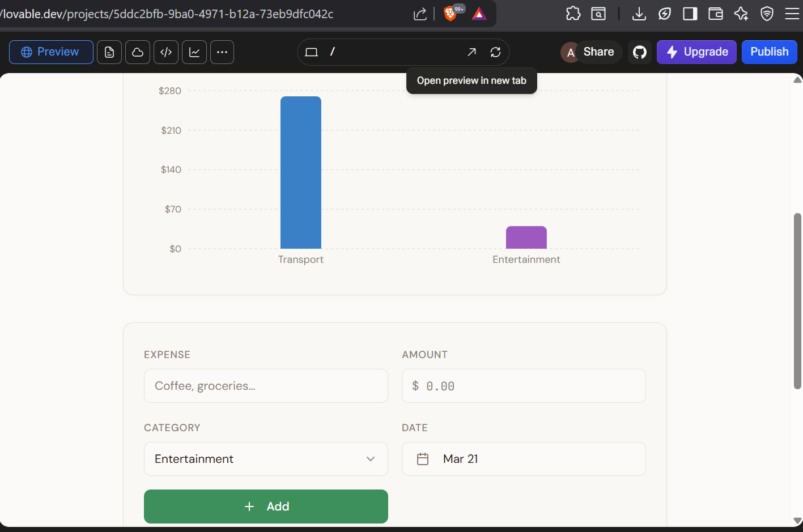803x532 pixels.
Task: Open the code view with </> icon
Action: click(166, 52)
